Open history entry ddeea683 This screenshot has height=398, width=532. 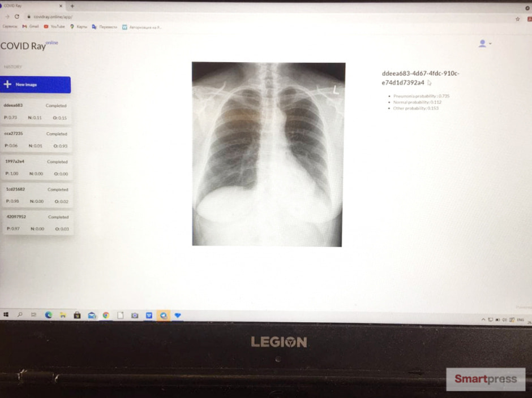click(35, 111)
